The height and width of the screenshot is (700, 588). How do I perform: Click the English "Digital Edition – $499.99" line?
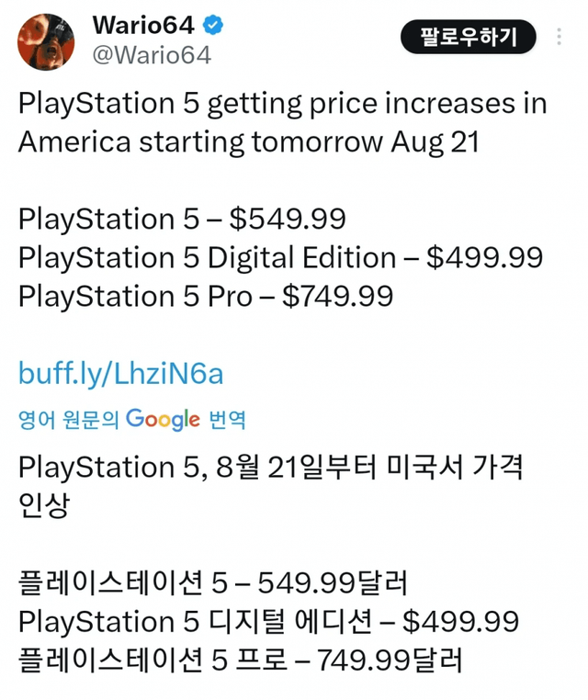pos(280,258)
